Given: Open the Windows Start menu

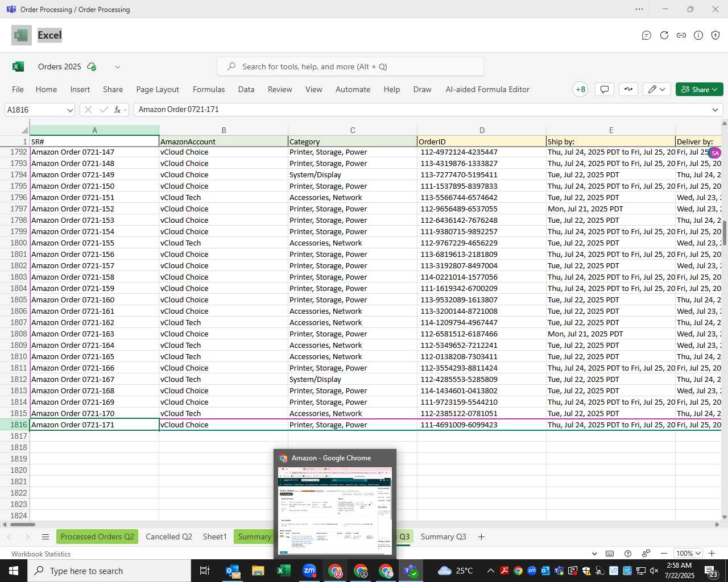Looking at the screenshot, I should pyautogui.click(x=13, y=571).
